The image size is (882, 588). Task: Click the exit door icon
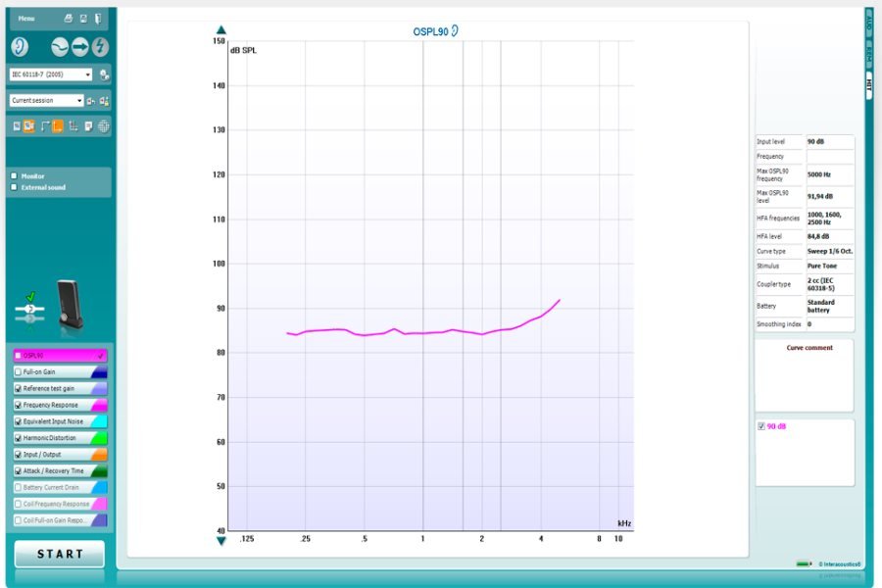coord(99,19)
